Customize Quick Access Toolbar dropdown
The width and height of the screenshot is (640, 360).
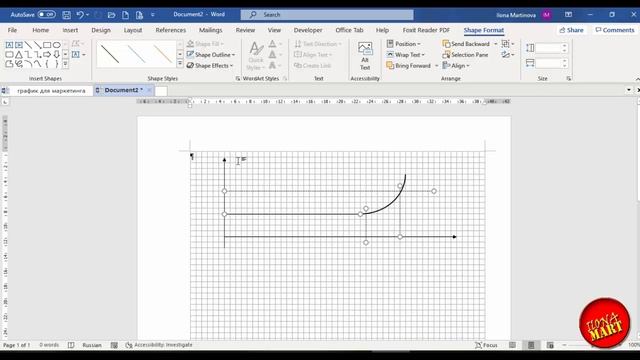pos(153,15)
